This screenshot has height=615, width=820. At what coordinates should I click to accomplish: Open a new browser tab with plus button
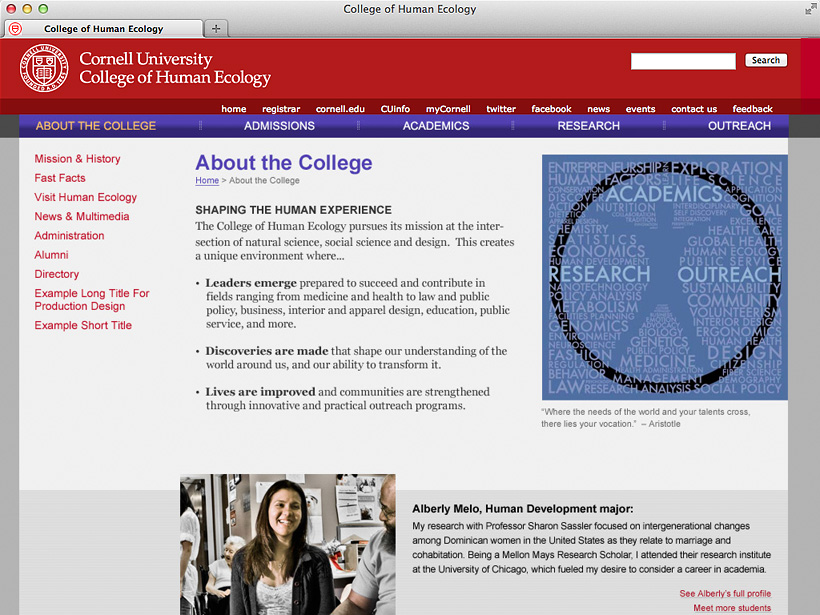point(216,29)
